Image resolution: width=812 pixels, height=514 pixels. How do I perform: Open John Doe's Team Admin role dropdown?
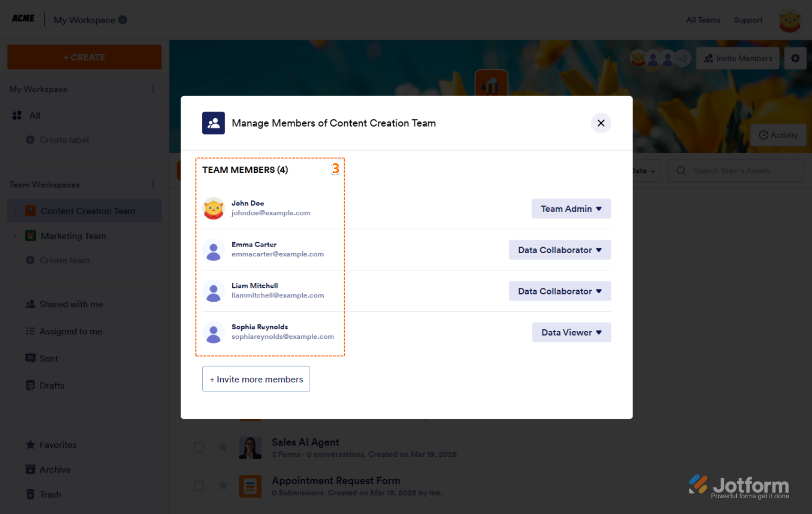click(571, 209)
